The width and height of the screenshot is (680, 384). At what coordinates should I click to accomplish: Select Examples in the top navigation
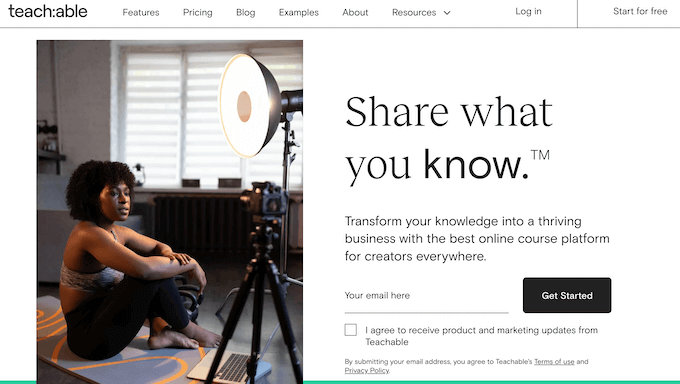coord(299,13)
